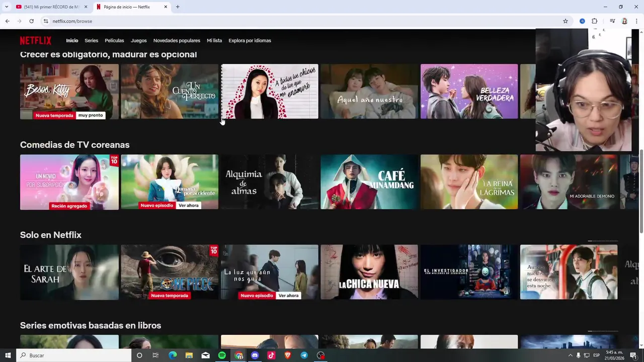
Task: Go to Series section
Action: pyautogui.click(x=92, y=41)
